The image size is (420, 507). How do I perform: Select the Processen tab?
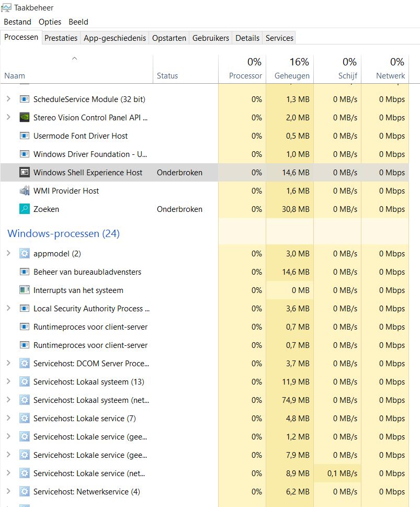(21, 37)
